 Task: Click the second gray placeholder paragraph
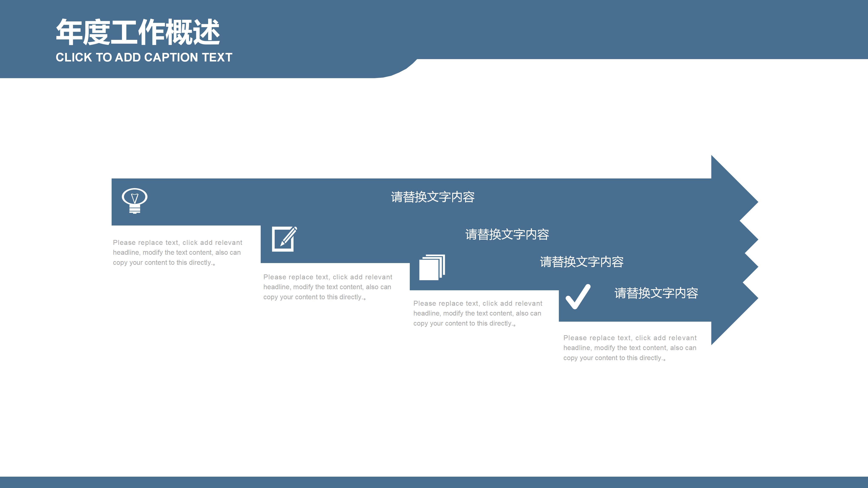click(x=327, y=287)
